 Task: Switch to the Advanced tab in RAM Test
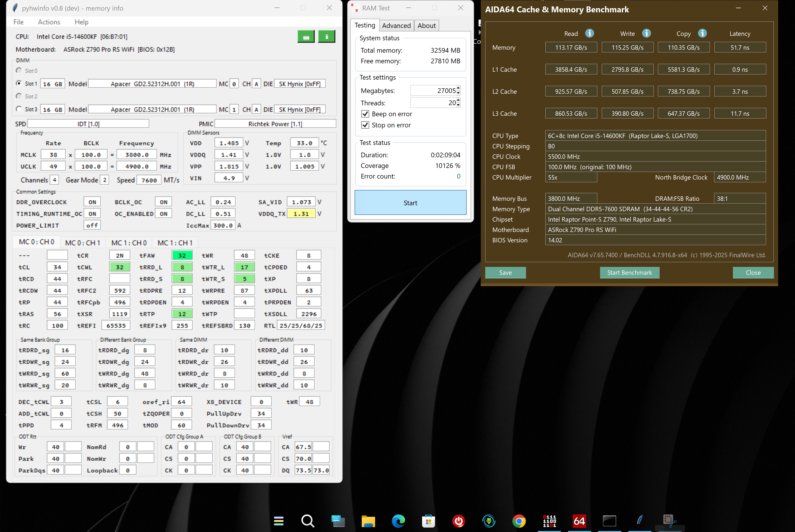click(x=396, y=26)
